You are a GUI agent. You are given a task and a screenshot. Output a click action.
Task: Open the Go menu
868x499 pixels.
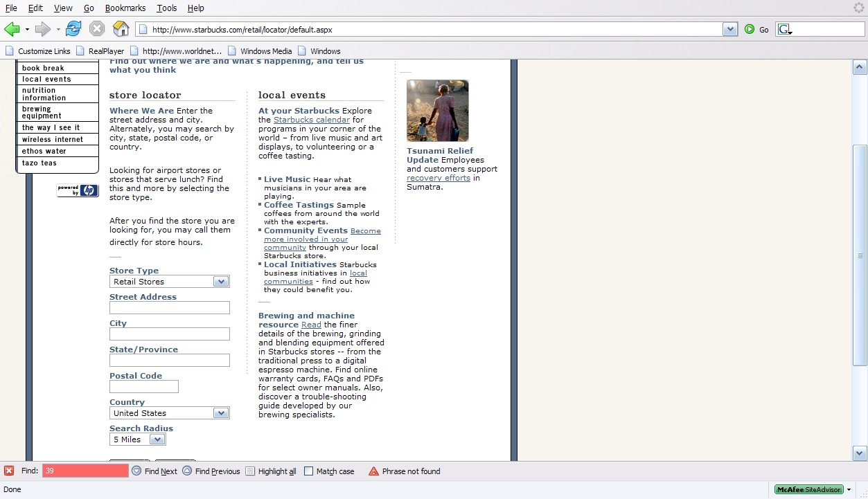(89, 8)
